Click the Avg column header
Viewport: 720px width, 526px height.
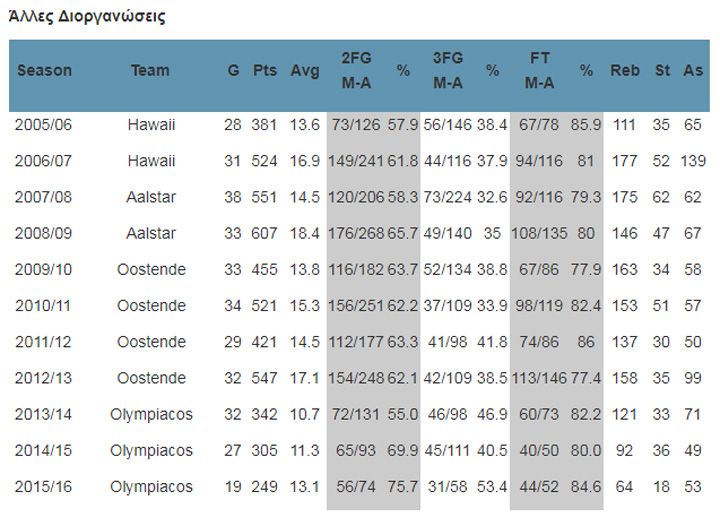[305, 71]
